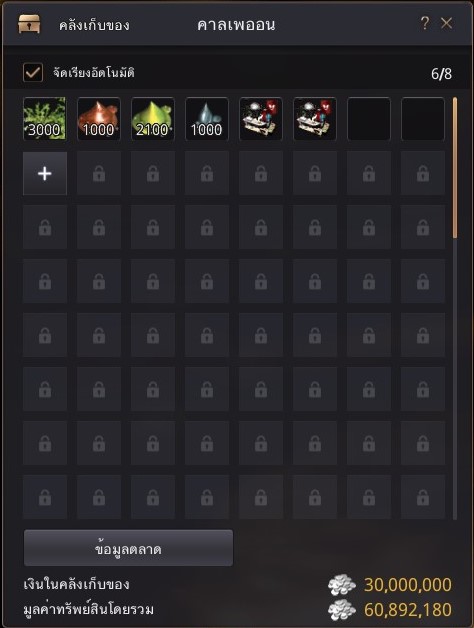The width and height of the screenshot is (474, 628).
Task: Click the silver coin icon beside 30,000,000
Action: pos(341,585)
